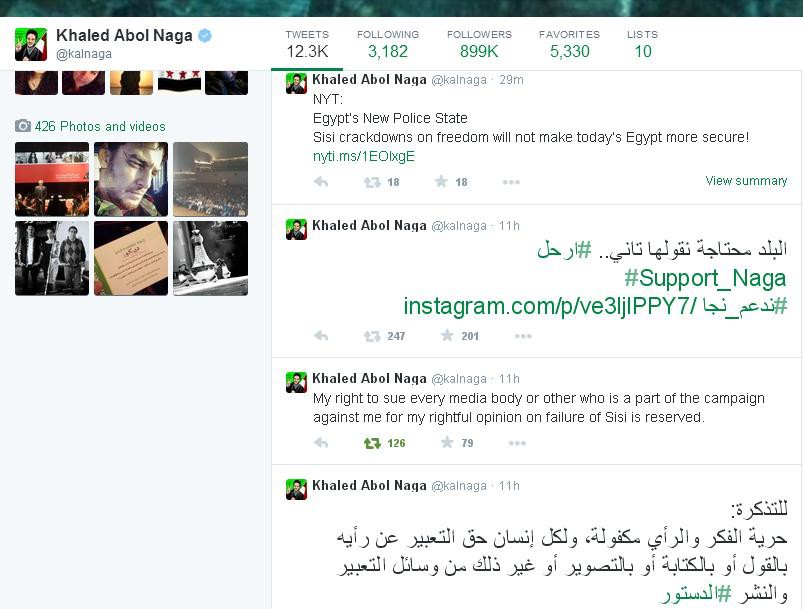Reply to the #Support_Naga tweet
Screen dimensions: 803x609
coord(321,336)
